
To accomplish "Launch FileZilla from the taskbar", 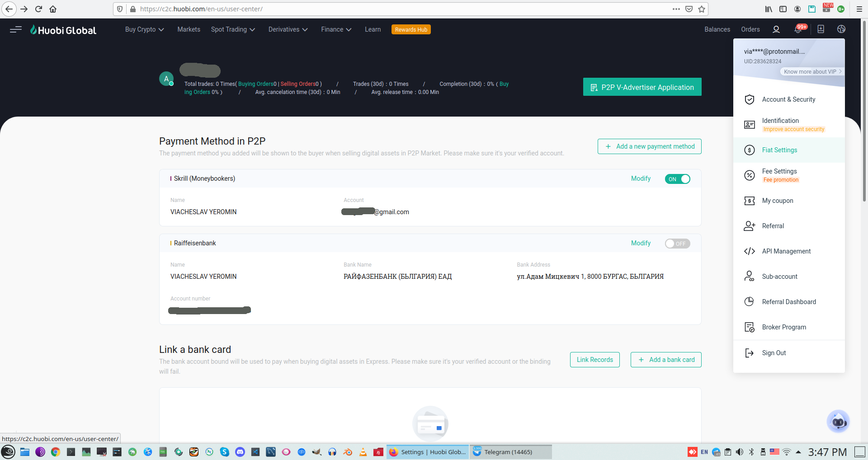I will point(378,452).
